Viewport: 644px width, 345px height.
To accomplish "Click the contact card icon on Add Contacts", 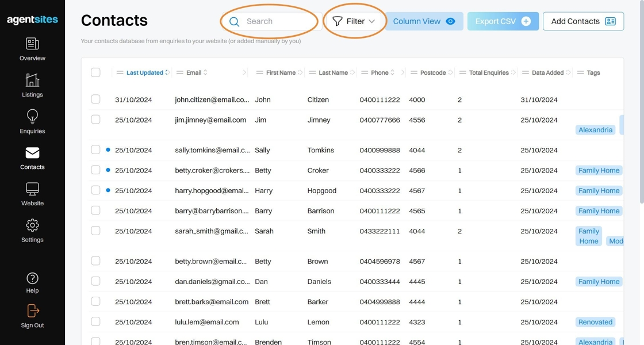I will point(610,21).
